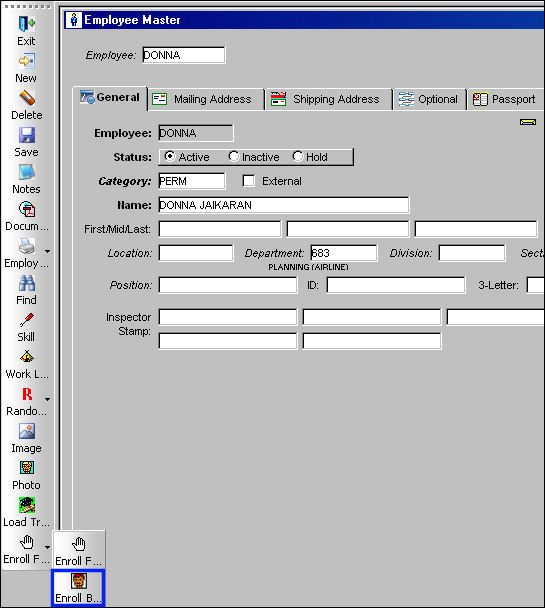This screenshot has height=608, width=545.
Task: Click the Middle name input field
Action: pos(348,229)
